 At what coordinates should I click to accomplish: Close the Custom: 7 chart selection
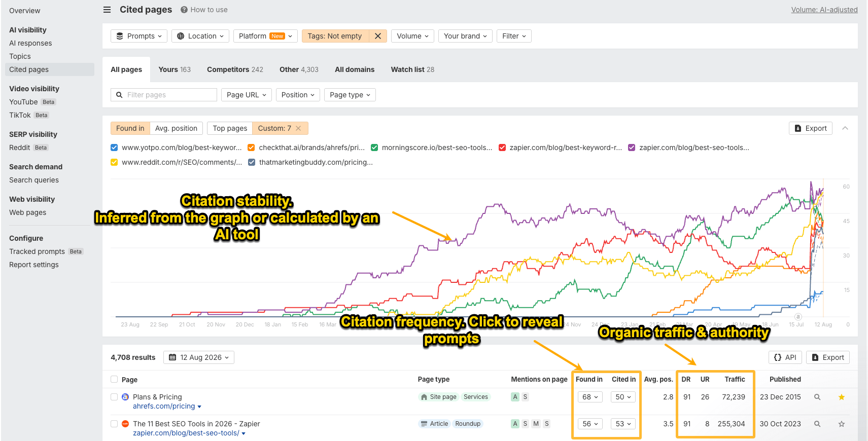click(x=298, y=128)
